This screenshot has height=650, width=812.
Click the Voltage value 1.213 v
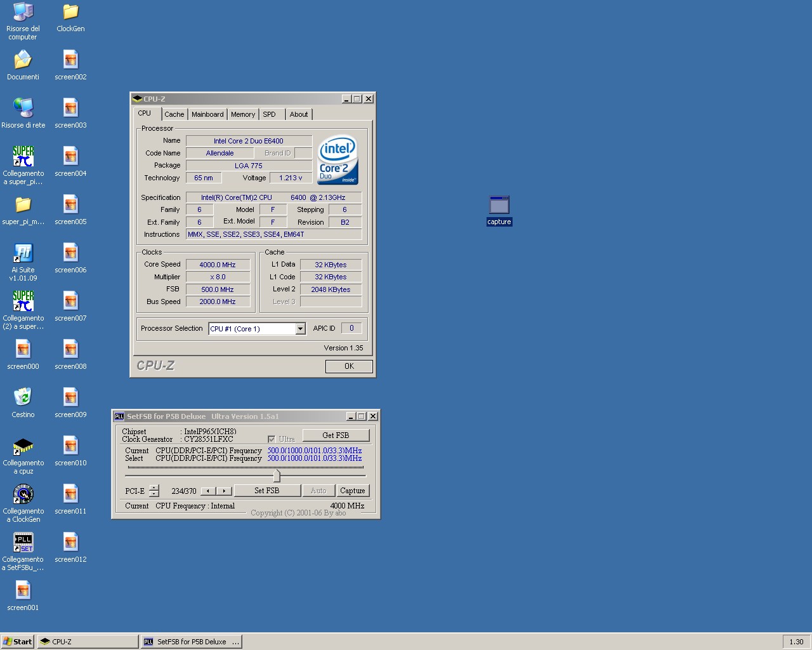pyautogui.click(x=291, y=178)
